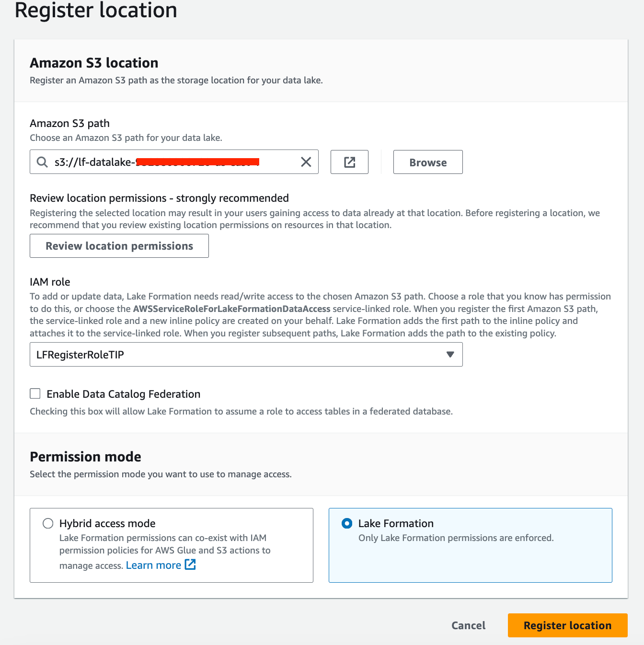Click the magnifier icon in S3 path field
The width and height of the screenshot is (644, 645).
point(42,162)
